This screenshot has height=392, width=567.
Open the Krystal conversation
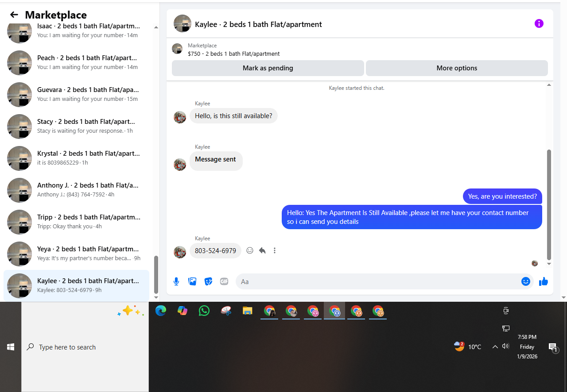tap(76, 158)
